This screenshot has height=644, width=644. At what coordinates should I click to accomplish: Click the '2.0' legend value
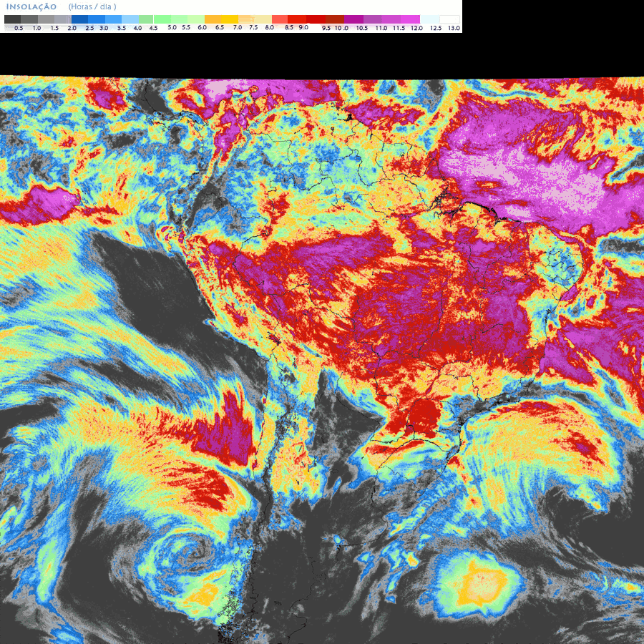click(72, 28)
